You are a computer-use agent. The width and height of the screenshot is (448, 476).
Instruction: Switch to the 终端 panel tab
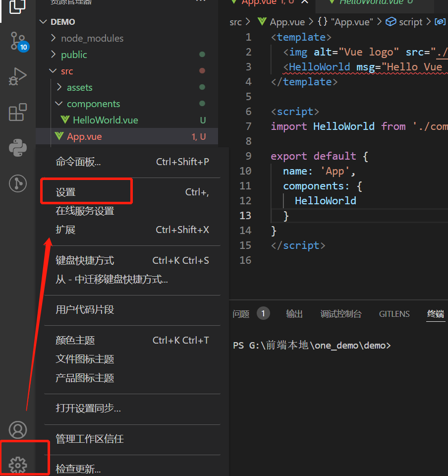[435, 313]
